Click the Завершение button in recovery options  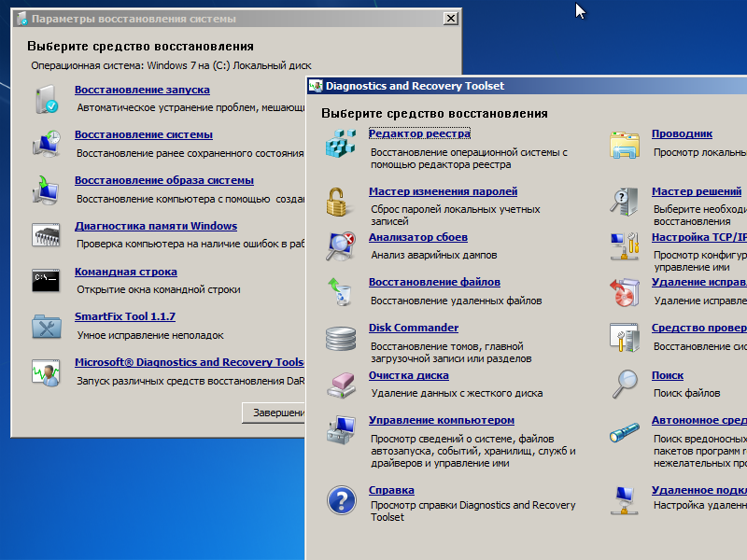tap(274, 413)
